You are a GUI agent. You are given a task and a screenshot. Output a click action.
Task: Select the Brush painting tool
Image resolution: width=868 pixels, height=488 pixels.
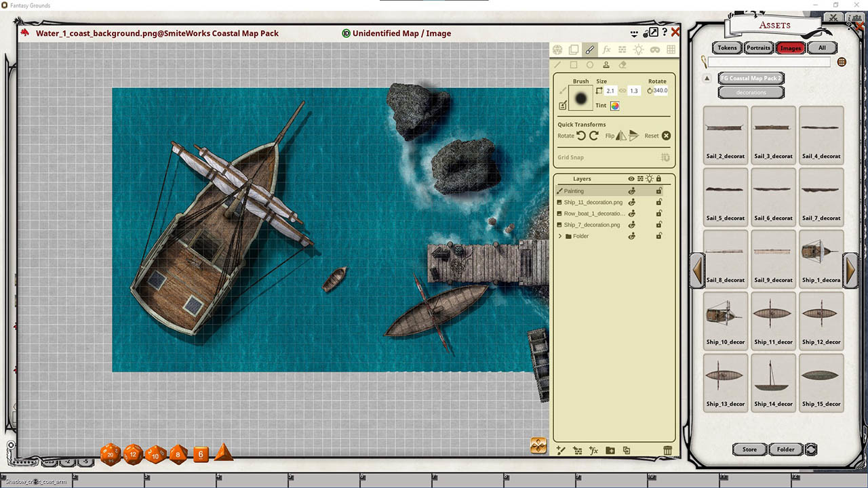click(590, 49)
